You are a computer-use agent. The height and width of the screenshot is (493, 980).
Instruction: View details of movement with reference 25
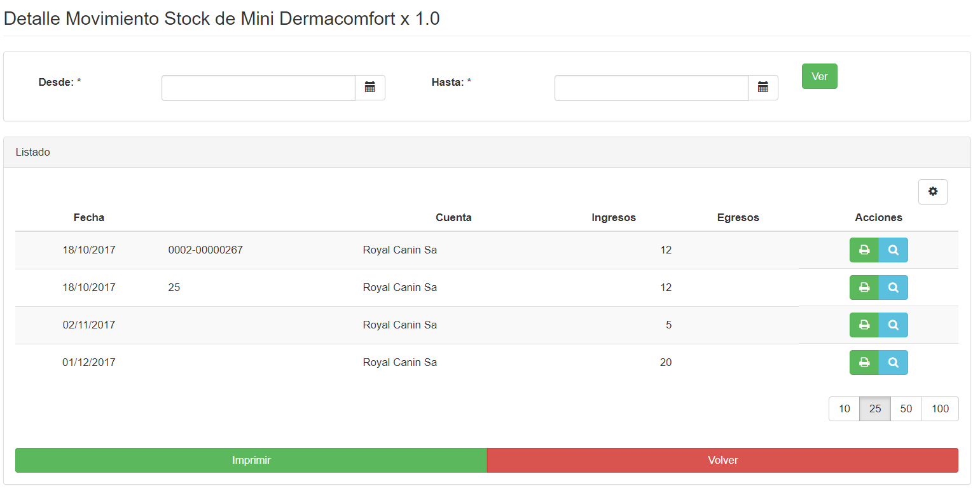pos(894,288)
